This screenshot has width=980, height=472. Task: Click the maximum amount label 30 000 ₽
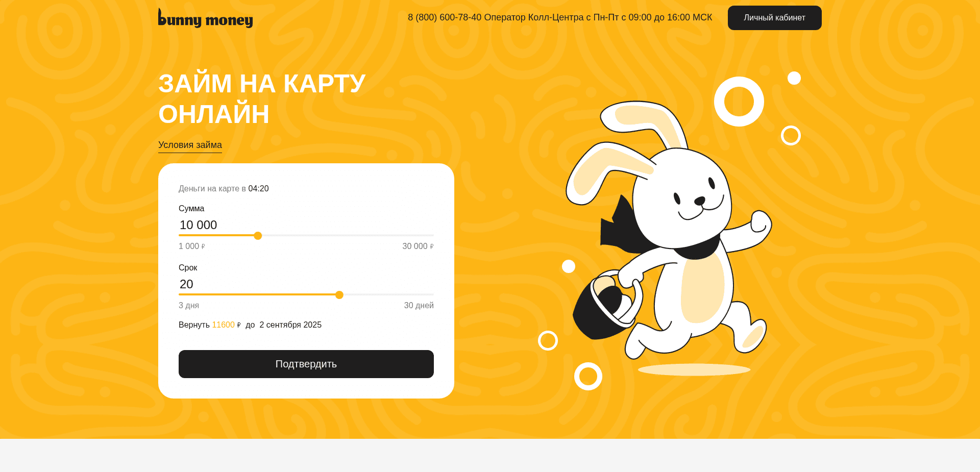[x=418, y=246]
